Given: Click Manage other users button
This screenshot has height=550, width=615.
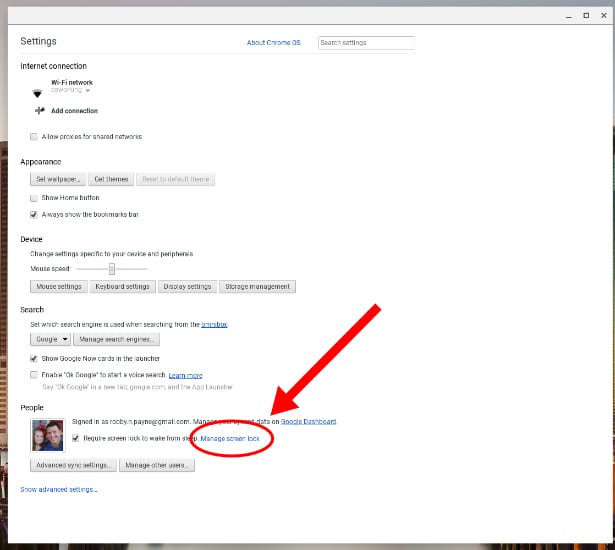Looking at the screenshot, I should click(157, 465).
